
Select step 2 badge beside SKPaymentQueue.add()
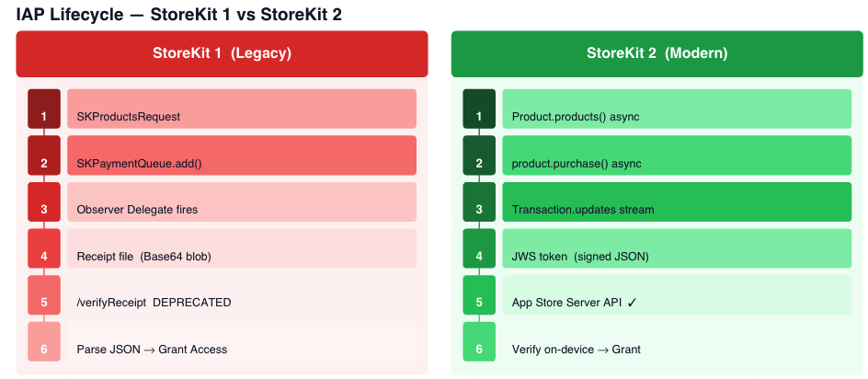click(44, 155)
